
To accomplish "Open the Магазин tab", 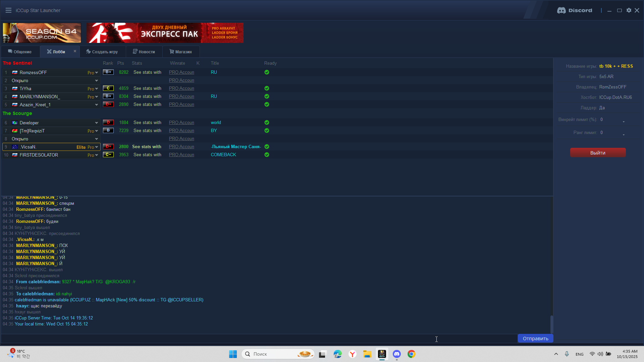I will 181,52.
